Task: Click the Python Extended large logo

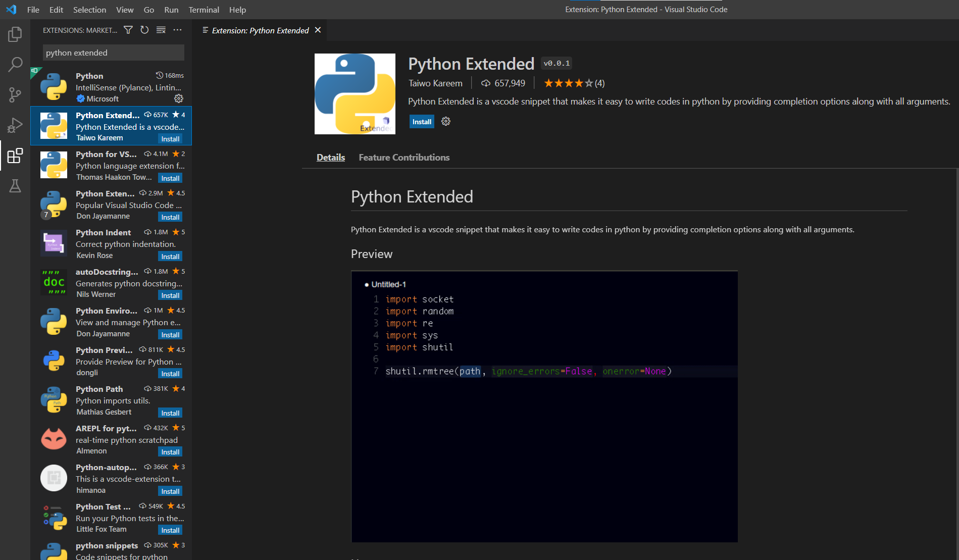Action: [x=355, y=94]
